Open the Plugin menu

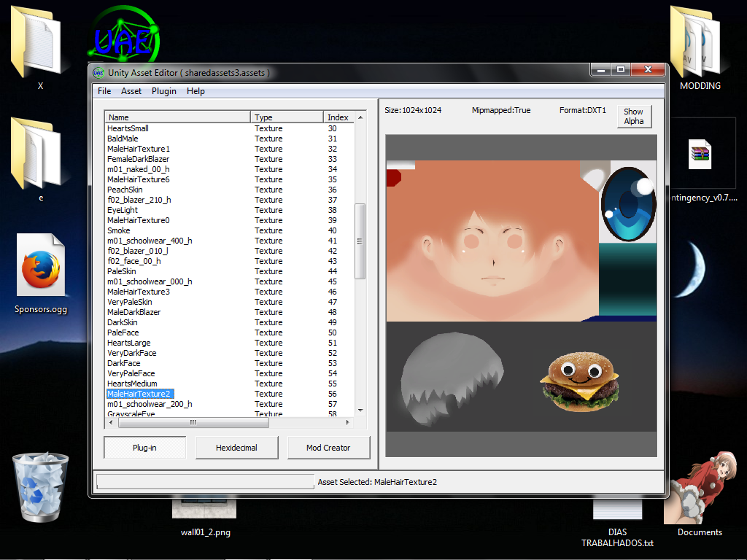(x=164, y=91)
